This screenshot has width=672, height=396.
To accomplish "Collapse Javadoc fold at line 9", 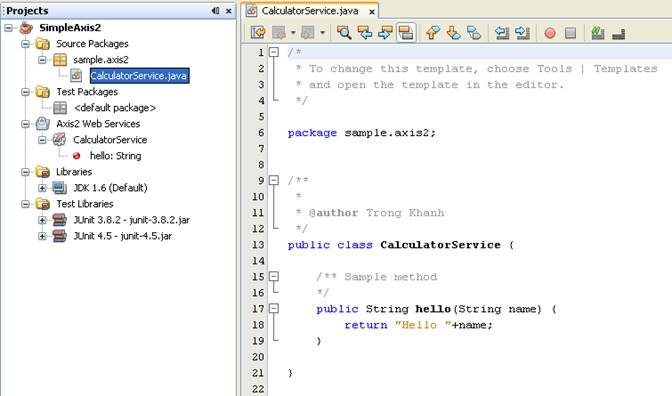I will click(x=273, y=180).
